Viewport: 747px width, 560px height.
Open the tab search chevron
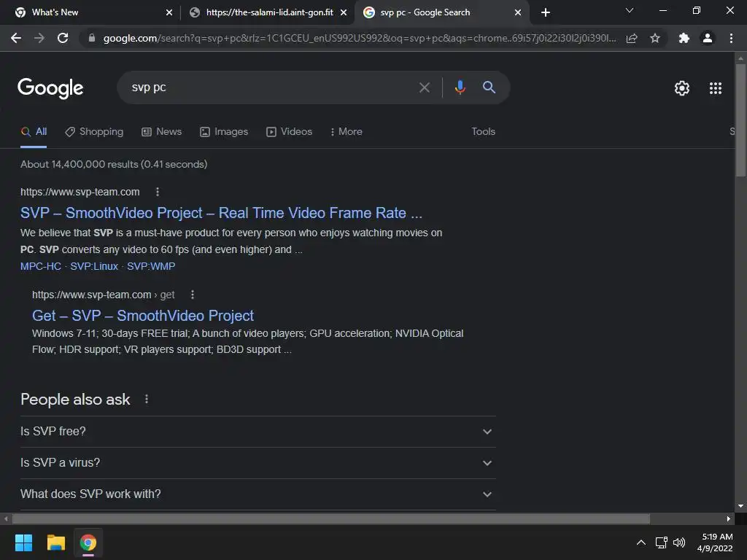tap(630, 10)
